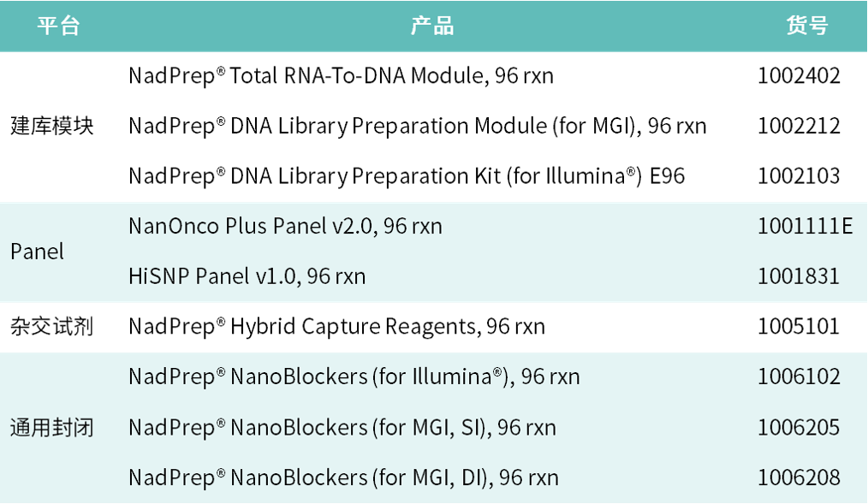Screen dimensions: 868x504
Task: Select NanoBlockers for Illumina product
Action: pos(354,377)
